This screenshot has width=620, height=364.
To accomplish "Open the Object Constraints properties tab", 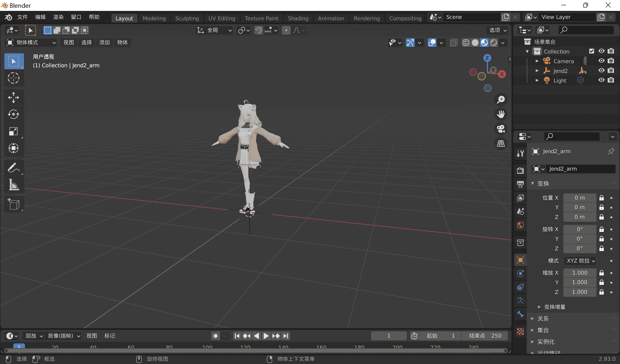I will pos(520,287).
